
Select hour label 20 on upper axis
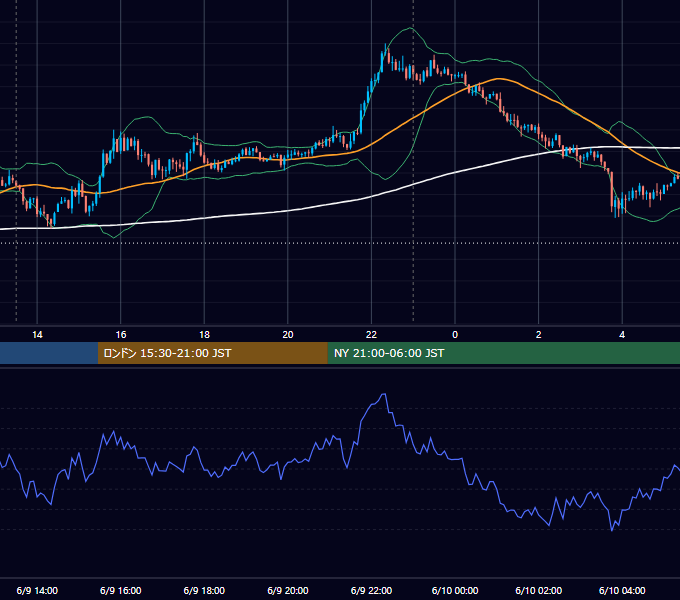[288, 335]
